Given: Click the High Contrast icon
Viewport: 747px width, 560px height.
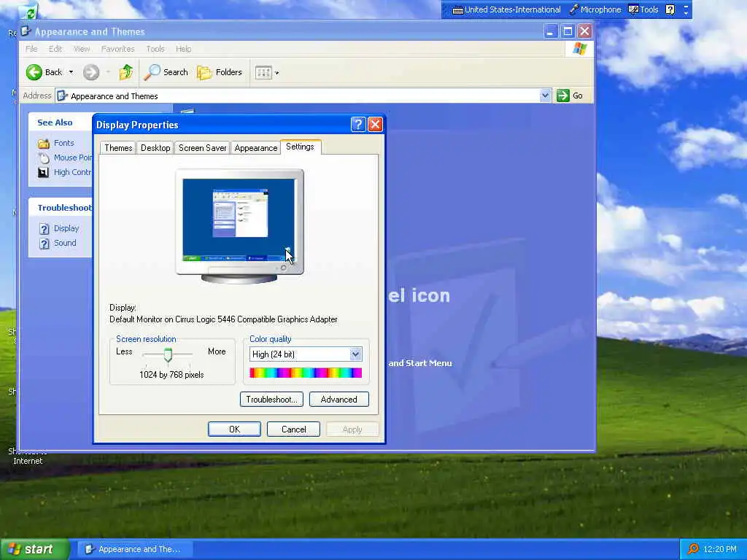Looking at the screenshot, I should 43,172.
